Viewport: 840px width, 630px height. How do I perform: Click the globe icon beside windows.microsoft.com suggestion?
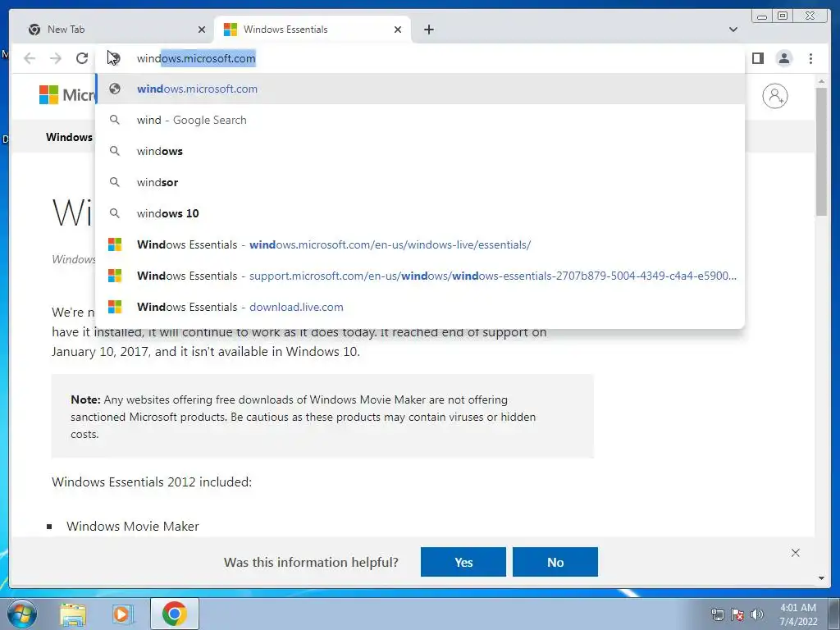tap(115, 89)
